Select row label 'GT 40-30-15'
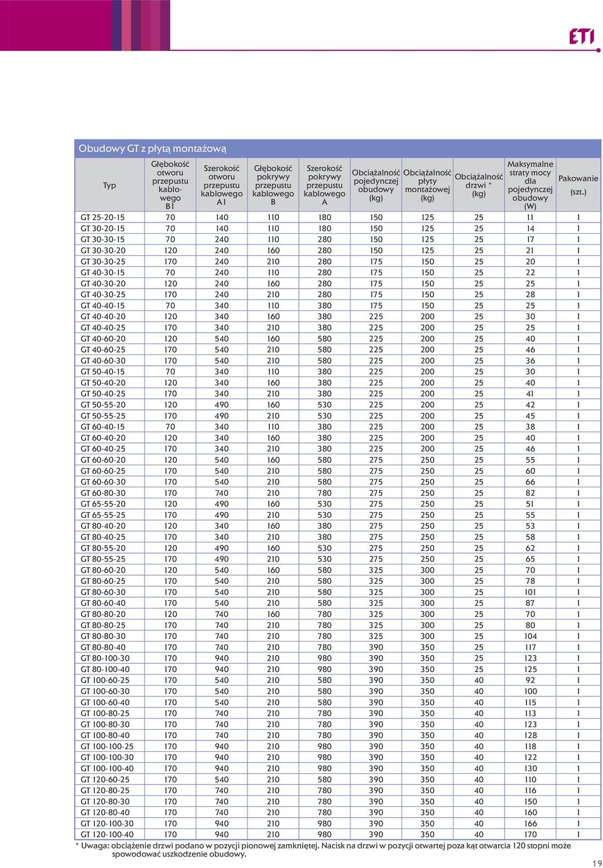The image size is (603, 868). (102, 273)
